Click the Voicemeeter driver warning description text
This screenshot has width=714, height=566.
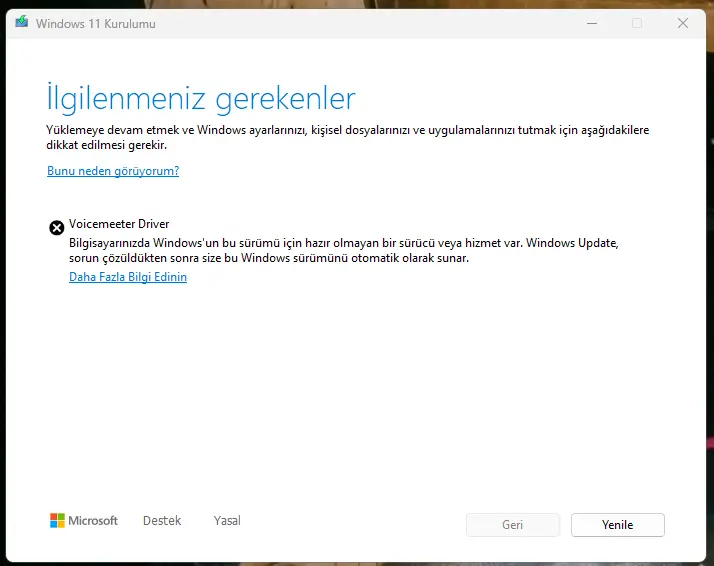coord(344,250)
